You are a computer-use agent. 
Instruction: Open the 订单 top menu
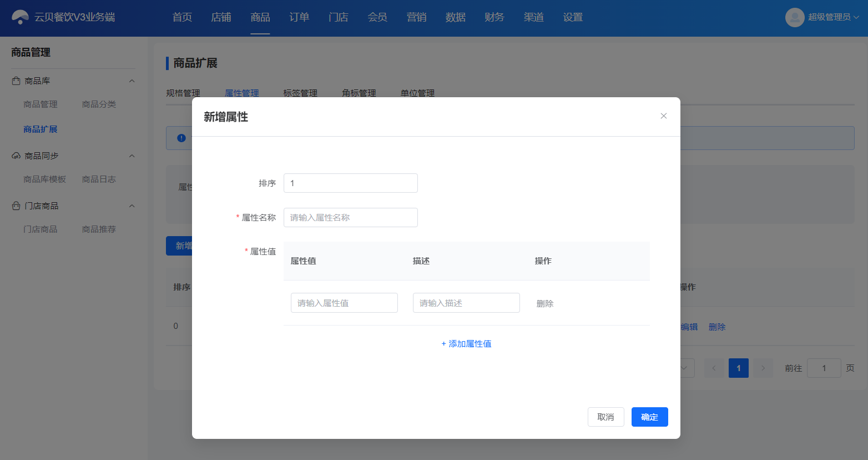pos(299,17)
